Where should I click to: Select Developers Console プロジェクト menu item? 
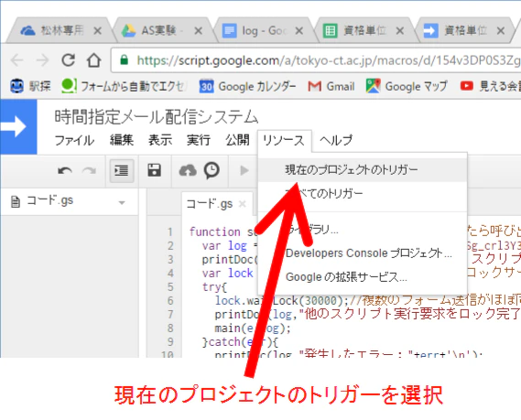363,253
